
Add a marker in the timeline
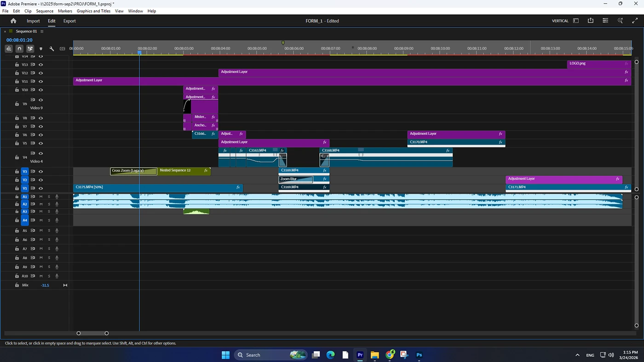click(41, 48)
